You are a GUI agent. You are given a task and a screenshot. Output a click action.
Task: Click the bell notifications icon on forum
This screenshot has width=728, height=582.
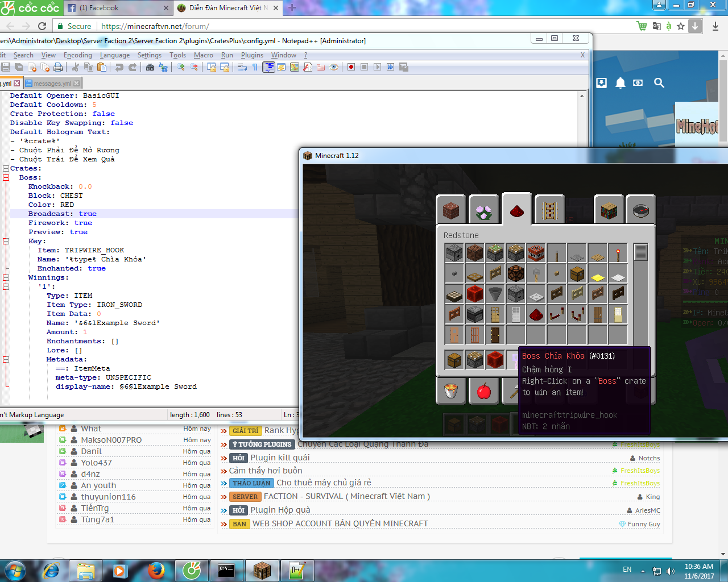click(x=621, y=83)
